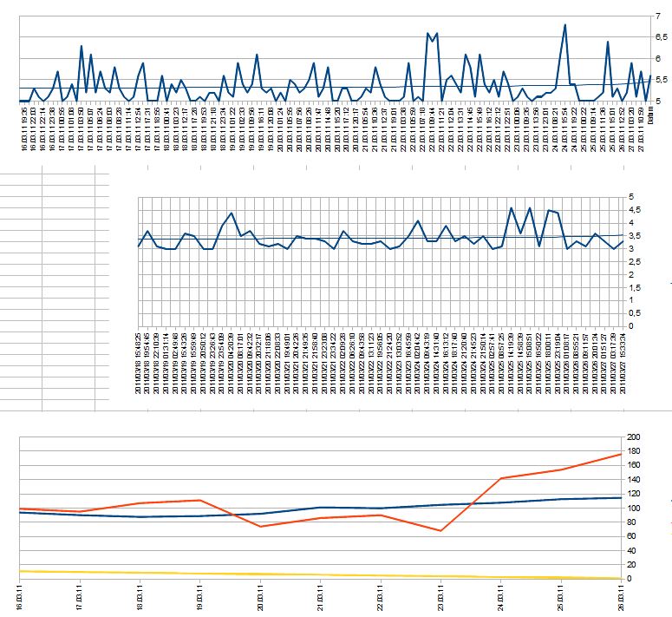Click the date-only axis label 18.03.11
This screenshot has width=672, height=617.
click(140, 596)
